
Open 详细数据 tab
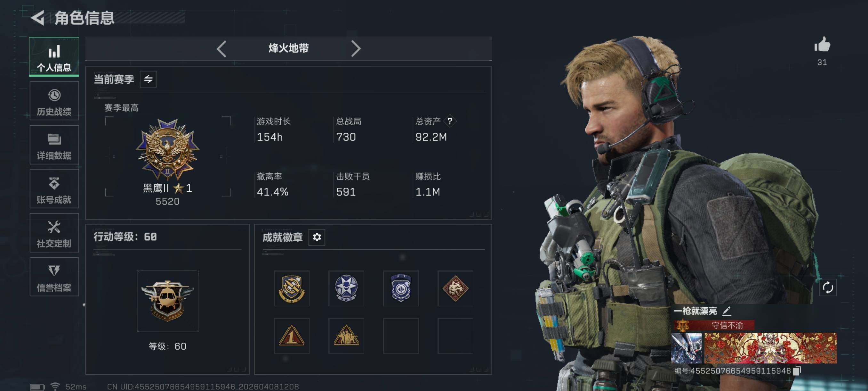54,145
